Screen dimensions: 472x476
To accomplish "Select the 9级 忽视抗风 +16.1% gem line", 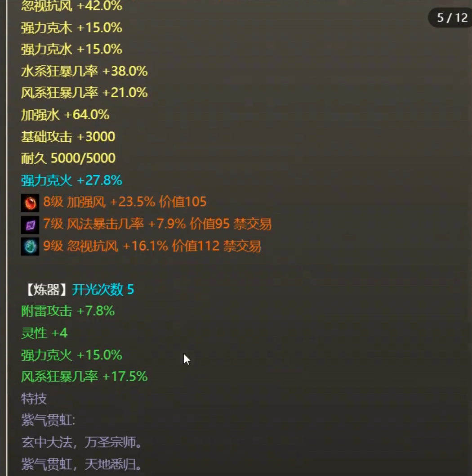I will pos(152,246).
